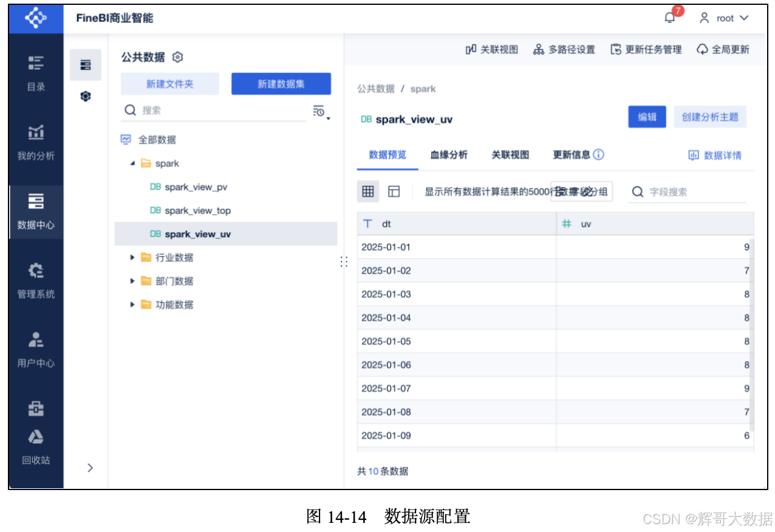Focus the 字段搜索 field

pyautogui.click(x=688, y=192)
